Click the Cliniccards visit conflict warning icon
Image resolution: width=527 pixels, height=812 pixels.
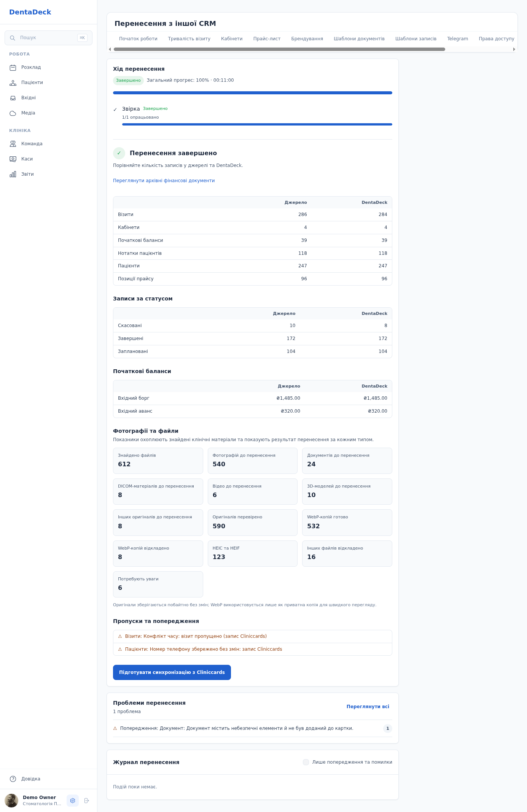(x=120, y=636)
